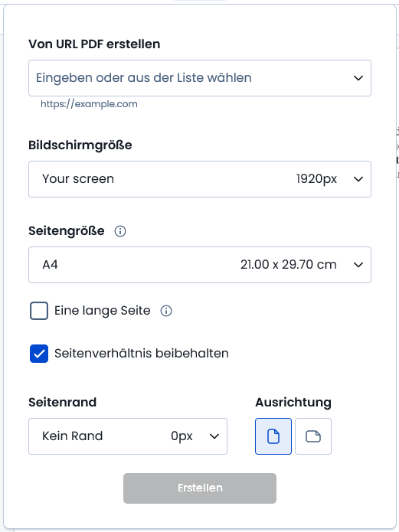
Task: Select portrait orientation icon
Action: [273, 436]
